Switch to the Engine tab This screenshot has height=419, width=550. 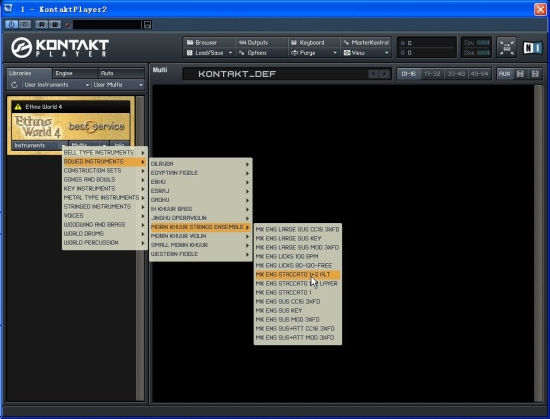pyautogui.click(x=75, y=73)
